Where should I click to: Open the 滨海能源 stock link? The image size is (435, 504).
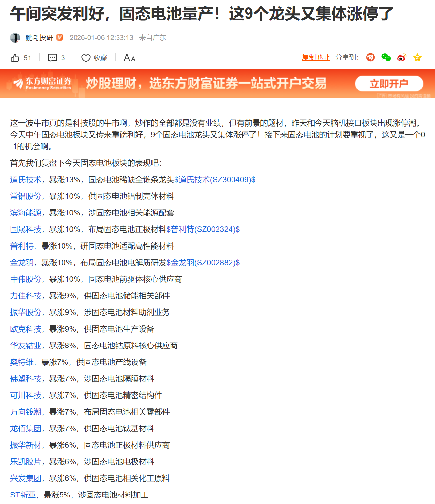[x=26, y=213]
